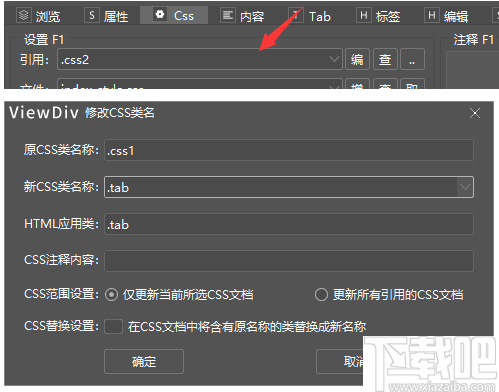Click the HTML应用类 input field
The height and width of the screenshot is (392, 499).
(x=289, y=224)
